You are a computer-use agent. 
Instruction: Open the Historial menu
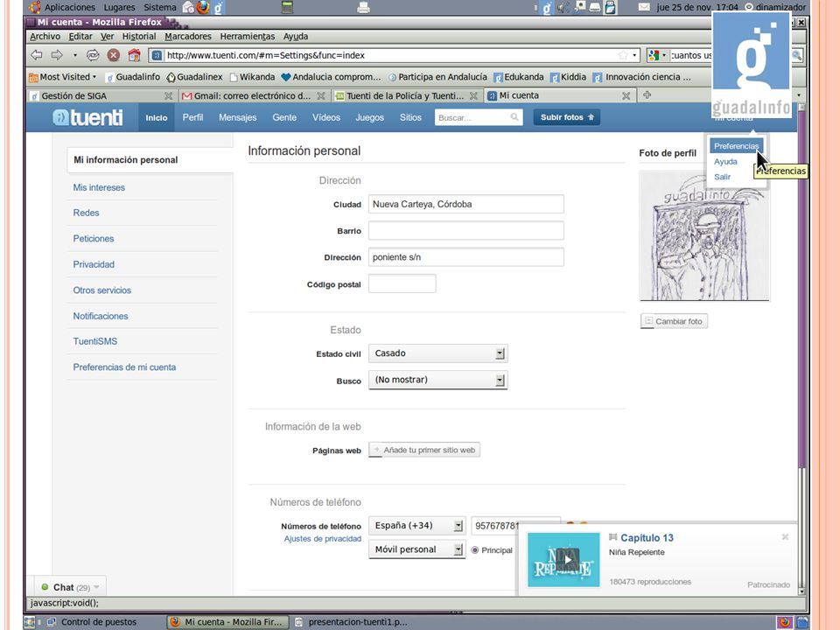click(139, 37)
